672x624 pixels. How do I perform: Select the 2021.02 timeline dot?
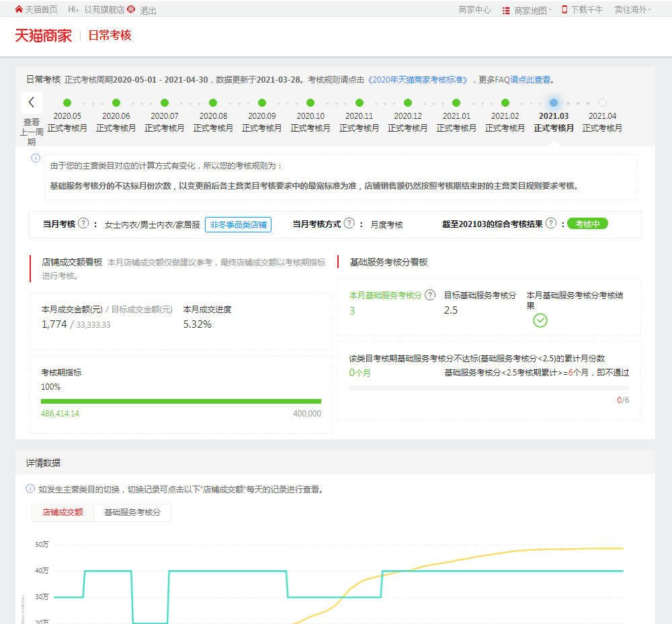(x=505, y=103)
